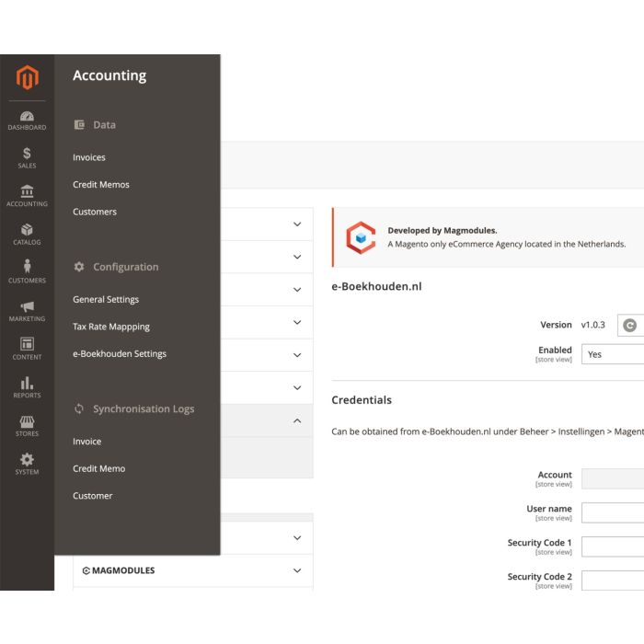Click the User name input field
Screen dimensions: 644x644
[613, 512]
